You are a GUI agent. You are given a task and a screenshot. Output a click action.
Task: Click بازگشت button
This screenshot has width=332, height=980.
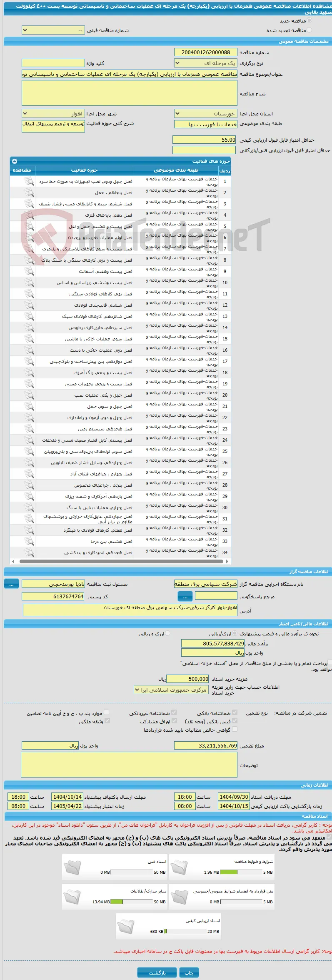click(x=157, y=973)
